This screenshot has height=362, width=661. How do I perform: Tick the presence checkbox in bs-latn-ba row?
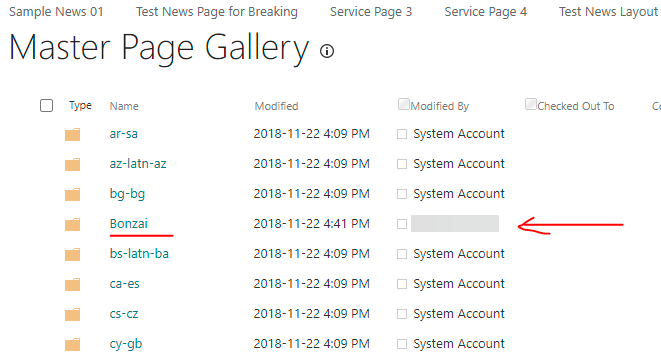[402, 254]
